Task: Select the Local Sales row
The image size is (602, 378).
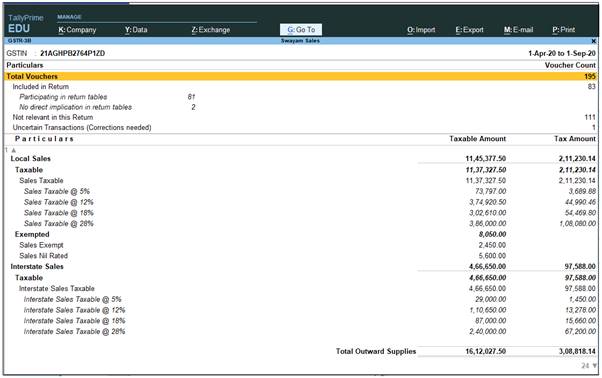Action: pyautogui.click(x=301, y=158)
